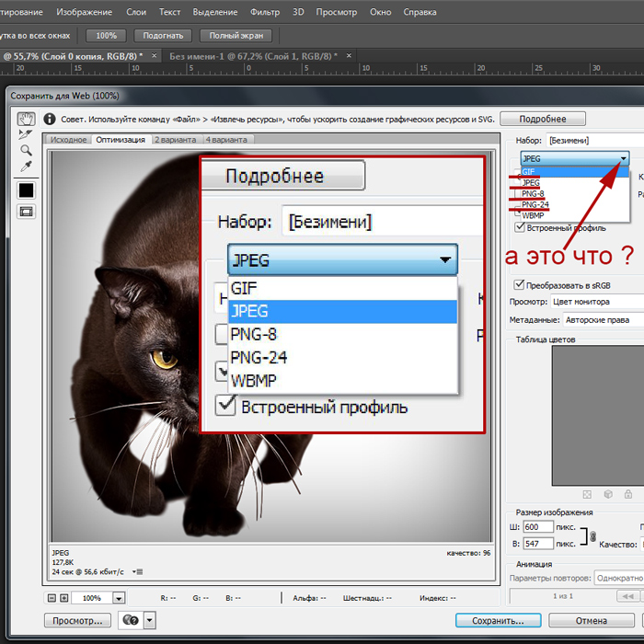
Task: Click the 100% button in options bar
Action: coord(107,35)
